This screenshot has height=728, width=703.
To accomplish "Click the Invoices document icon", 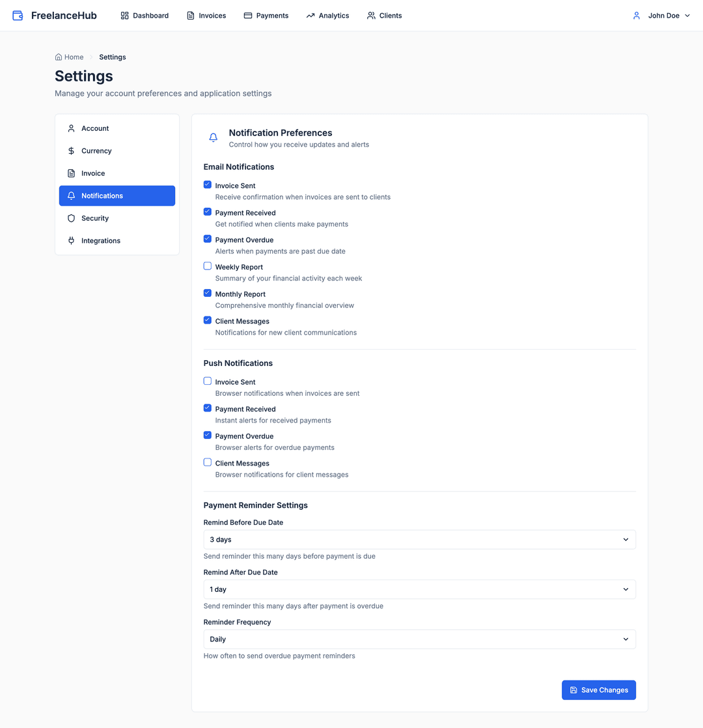I will 189,15.
